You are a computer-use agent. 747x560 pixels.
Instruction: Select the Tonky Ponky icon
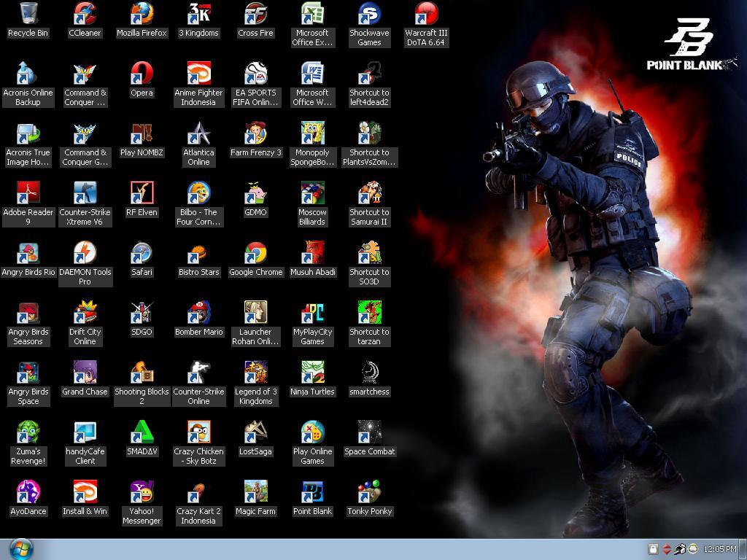point(369,492)
